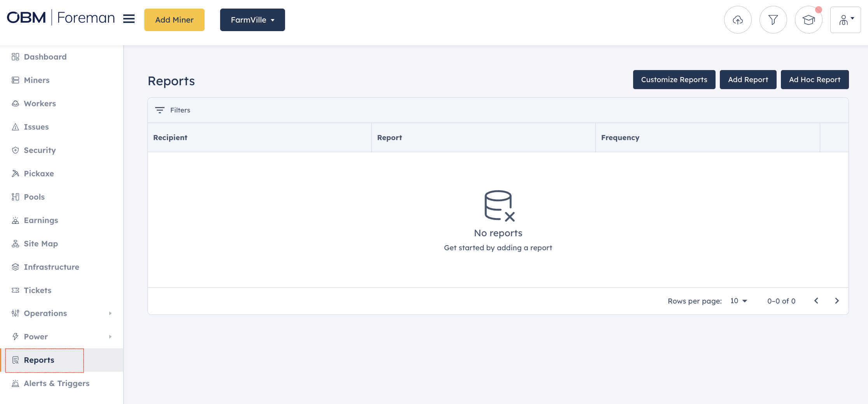The height and width of the screenshot is (404, 868).
Task: Click the Site Map hierarchy icon
Action: click(16, 244)
